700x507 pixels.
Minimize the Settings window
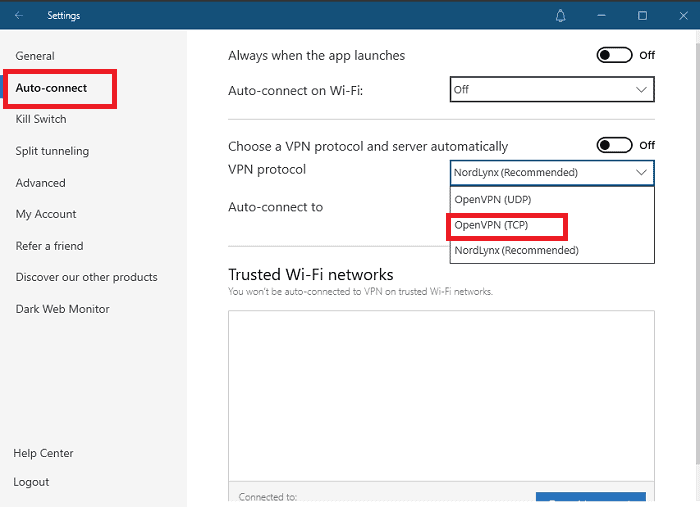tap(602, 16)
